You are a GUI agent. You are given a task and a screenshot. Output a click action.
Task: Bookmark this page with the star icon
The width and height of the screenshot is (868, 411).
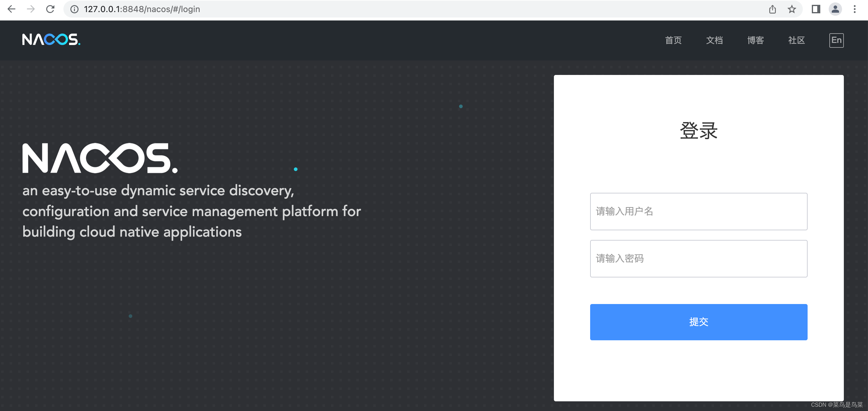(791, 9)
